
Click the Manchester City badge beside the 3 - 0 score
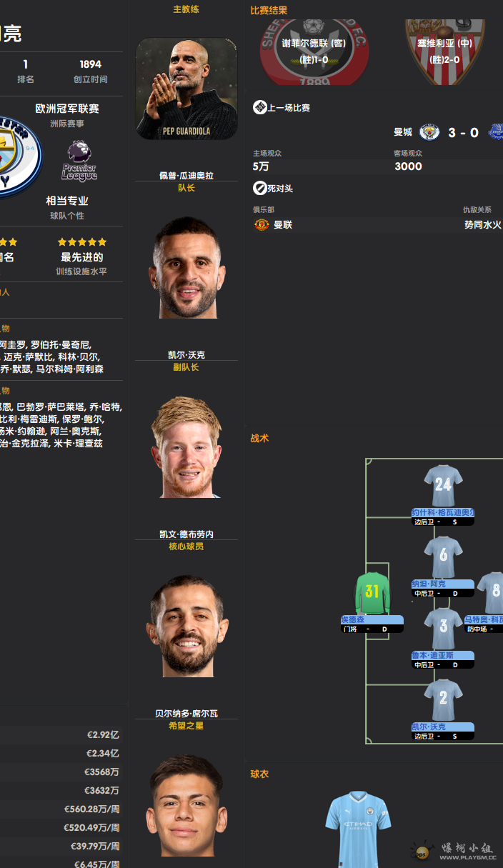(x=429, y=132)
